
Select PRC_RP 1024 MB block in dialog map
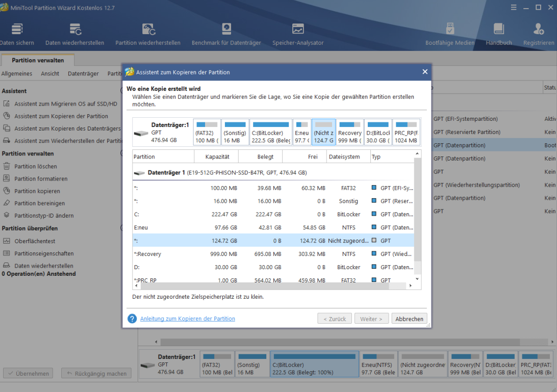[x=406, y=132]
